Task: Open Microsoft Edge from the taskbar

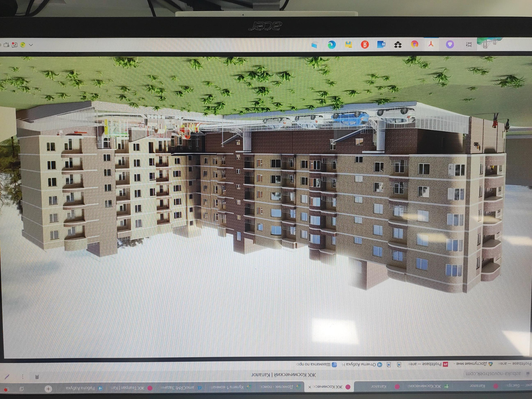Action: tap(332, 45)
